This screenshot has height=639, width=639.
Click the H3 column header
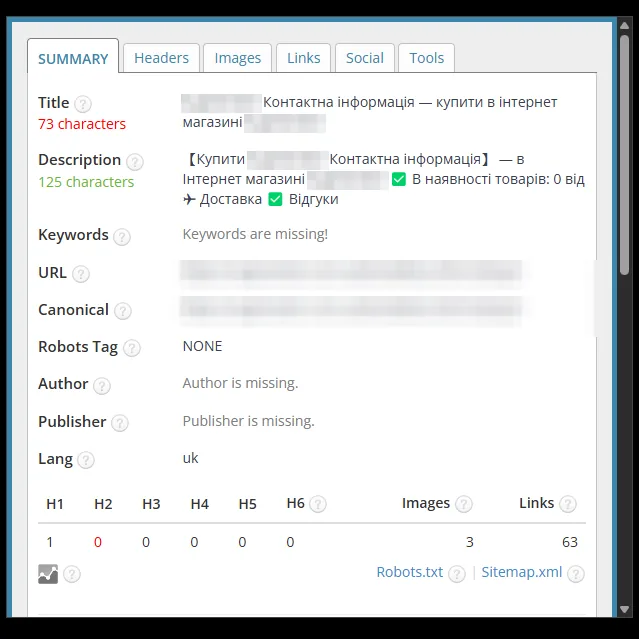151,504
